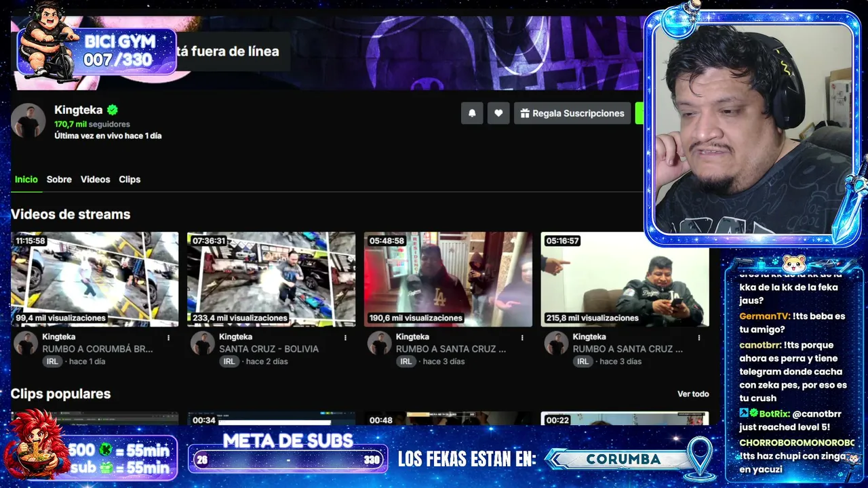This screenshot has width=868, height=488.
Task: Click IRL category tag under RUMBO A CORUMBÁ video
Action: coord(52,362)
